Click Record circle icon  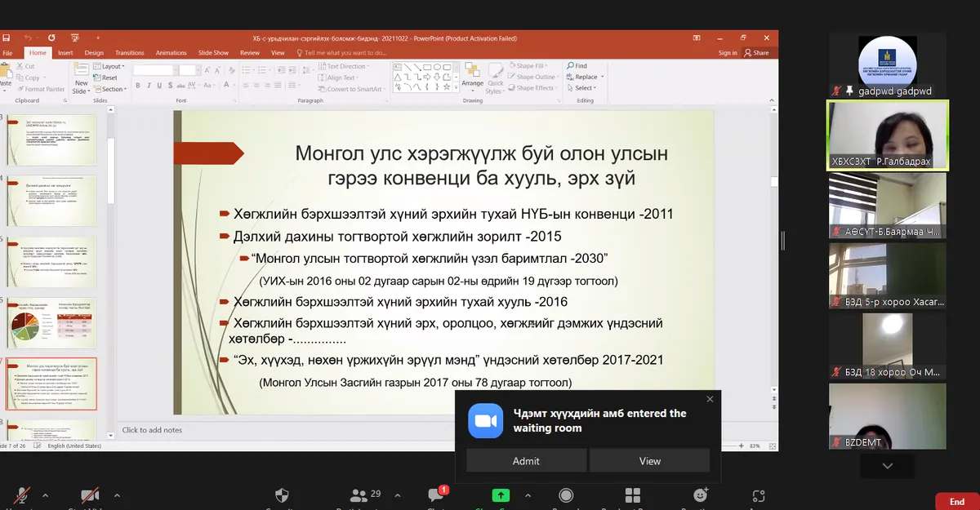566,495
